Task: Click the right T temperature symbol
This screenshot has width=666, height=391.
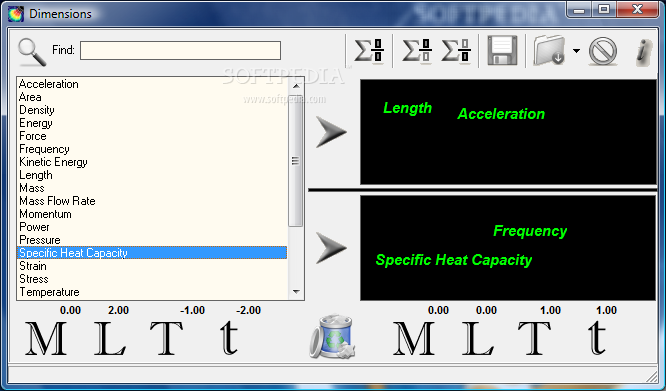Action: 534,338
